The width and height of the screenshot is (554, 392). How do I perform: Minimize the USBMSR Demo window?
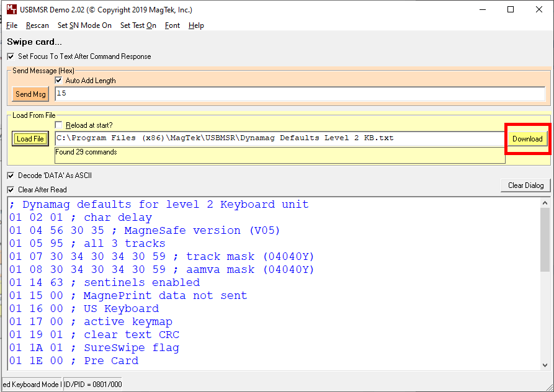pos(483,9)
